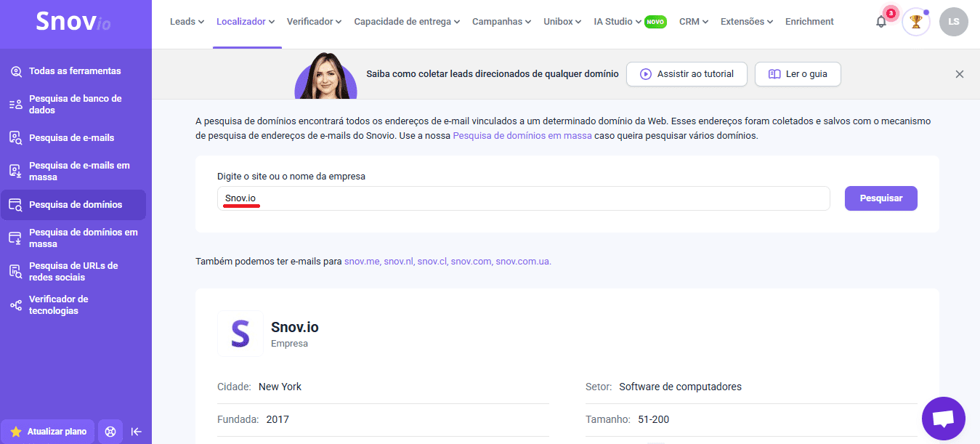The image size is (980, 444).
Task: Click the help lifebuoy icon in sidebar
Action: pos(110,432)
